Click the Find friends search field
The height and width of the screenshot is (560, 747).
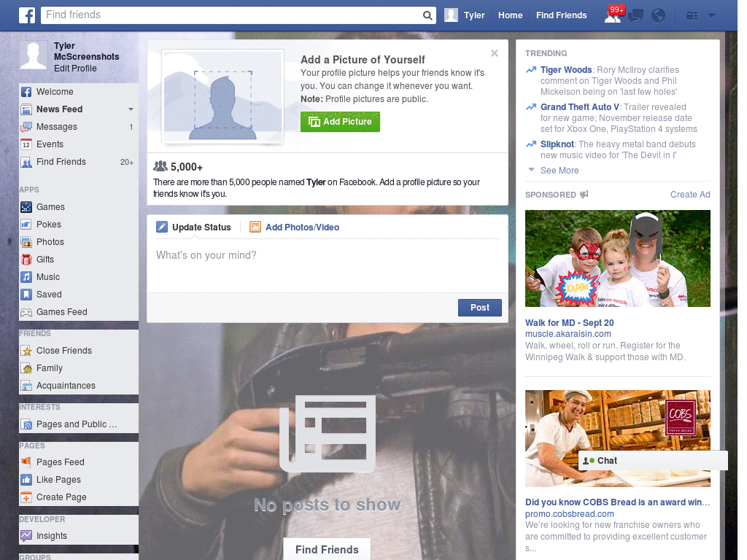tap(231, 15)
